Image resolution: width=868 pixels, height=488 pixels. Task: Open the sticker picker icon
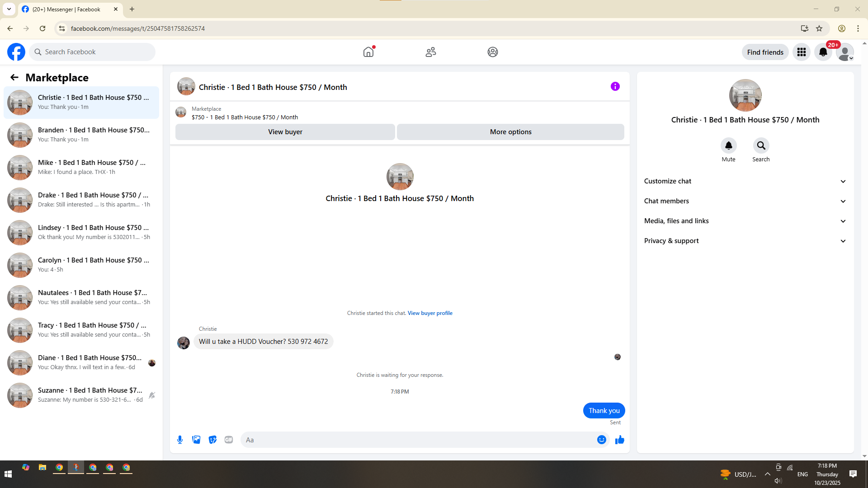pyautogui.click(x=212, y=440)
